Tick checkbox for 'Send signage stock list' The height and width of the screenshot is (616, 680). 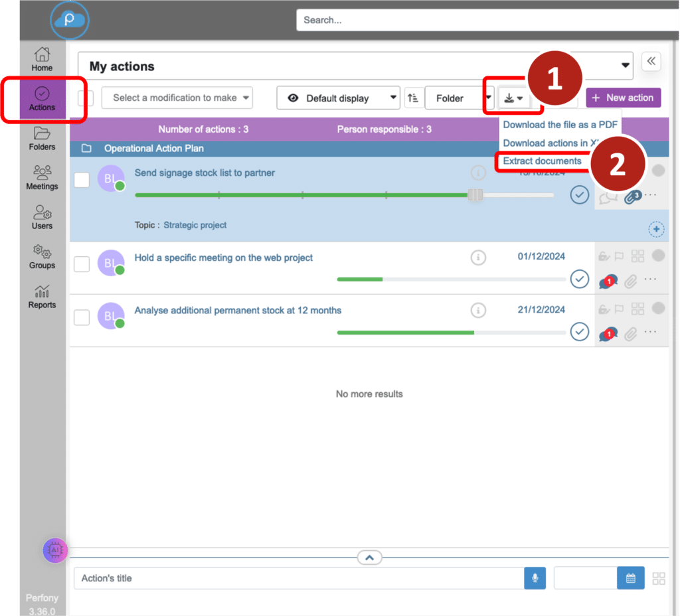point(82,179)
